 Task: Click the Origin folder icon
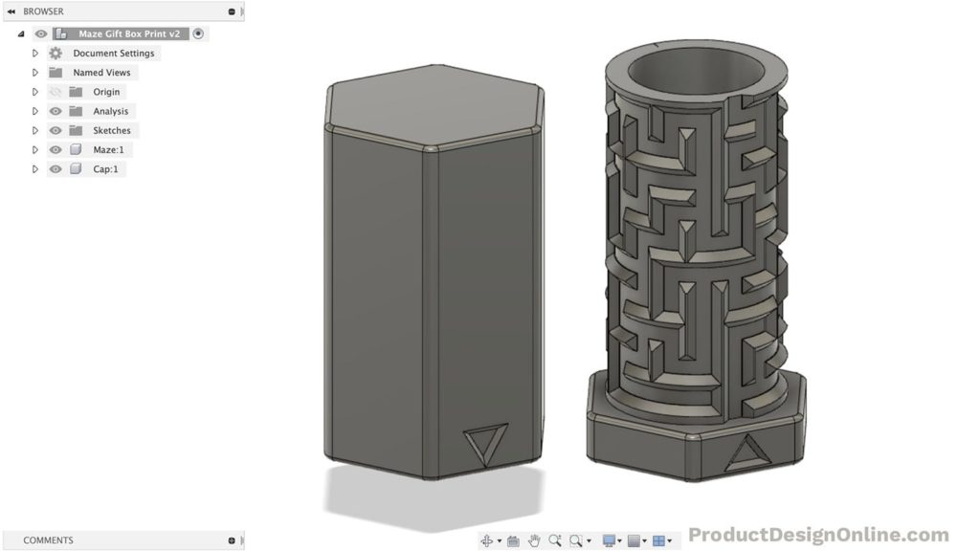click(76, 92)
